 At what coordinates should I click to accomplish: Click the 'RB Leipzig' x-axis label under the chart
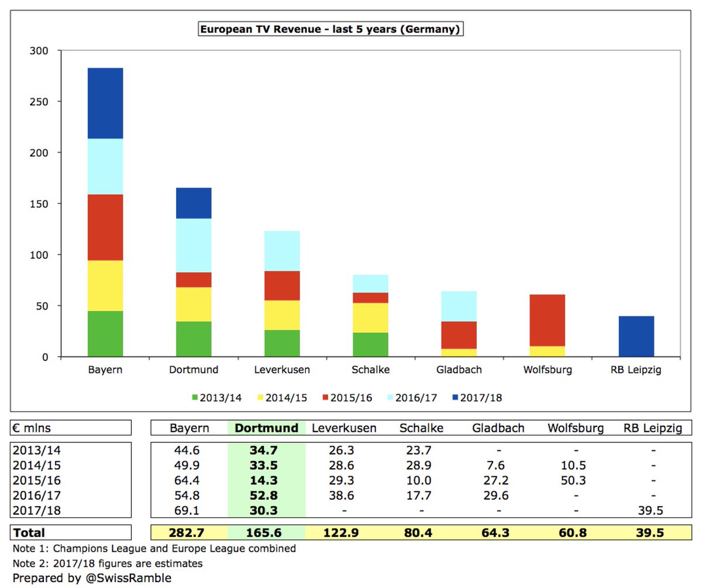tap(636, 370)
